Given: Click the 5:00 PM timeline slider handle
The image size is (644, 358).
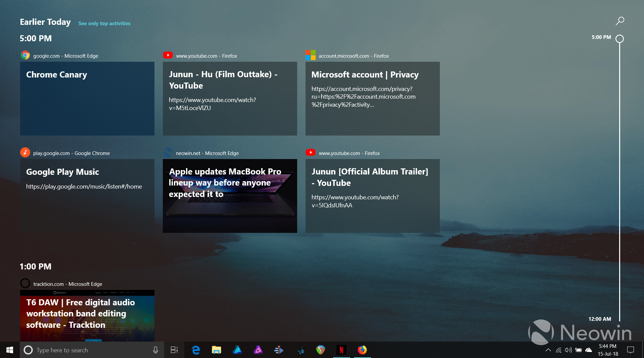Looking at the screenshot, I should click(x=619, y=39).
